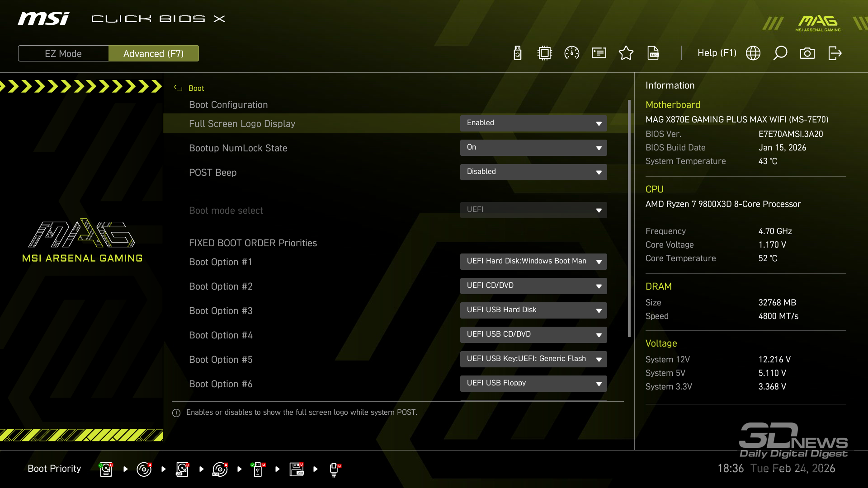Screen dimensions: 868x488
Task: Take a screenshot with camera icon
Action: [807, 53]
